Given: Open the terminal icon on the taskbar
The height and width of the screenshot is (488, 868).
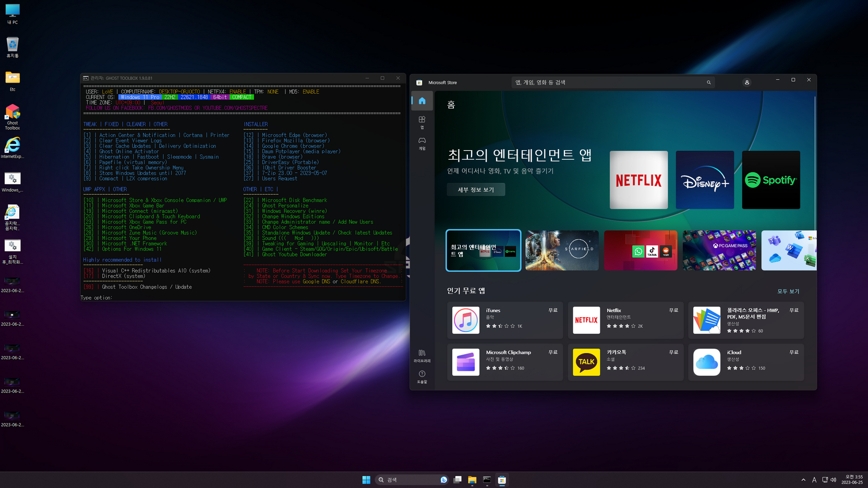Looking at the screenshot, I should tap(487, 480).
